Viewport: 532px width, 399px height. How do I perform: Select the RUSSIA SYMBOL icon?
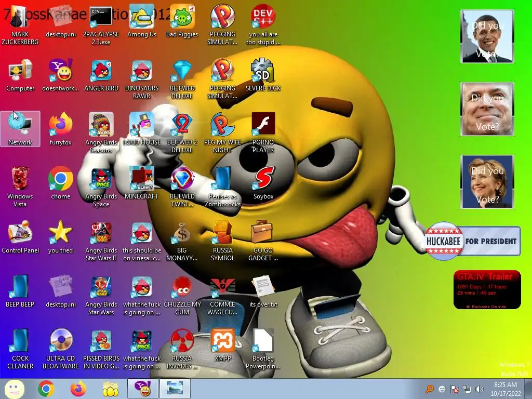point(222,241)
